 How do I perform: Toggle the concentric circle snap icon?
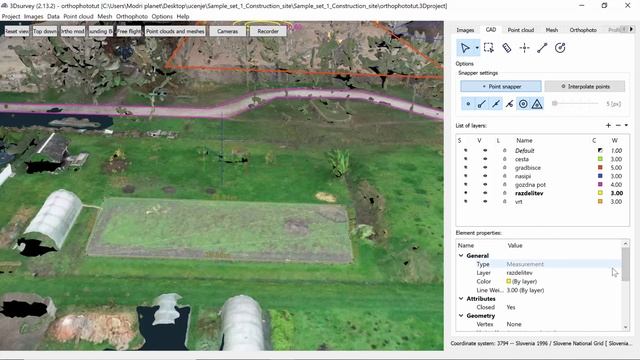[x=523, y=104]
